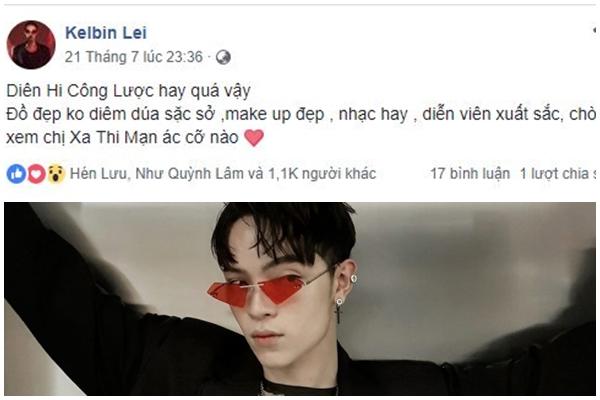The height and width of the screenshot is (400, 600).
Task: Click the Wow reaction emoji icon
Action: pyautogui.click(x=56, y=174)
